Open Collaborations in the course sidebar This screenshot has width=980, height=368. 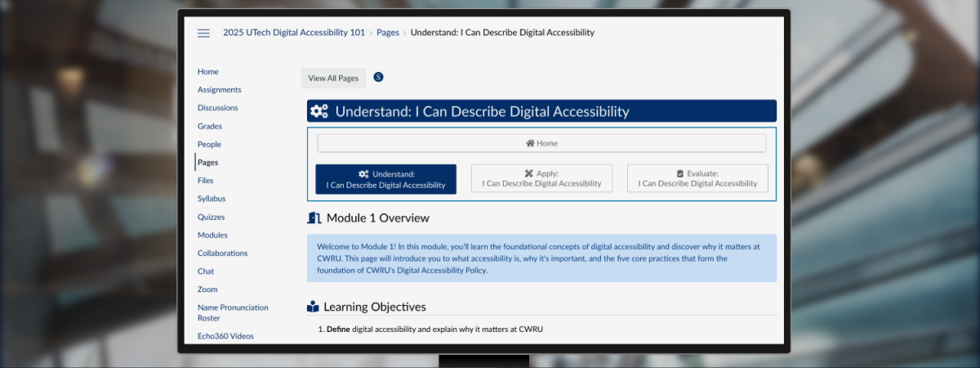tap(222, 254)
